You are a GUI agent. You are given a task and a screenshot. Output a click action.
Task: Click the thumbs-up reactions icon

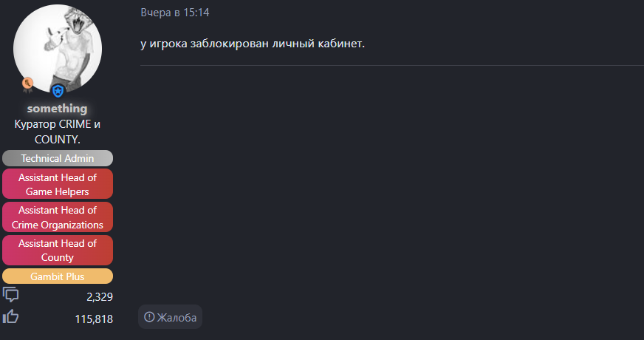coord(11,317)
